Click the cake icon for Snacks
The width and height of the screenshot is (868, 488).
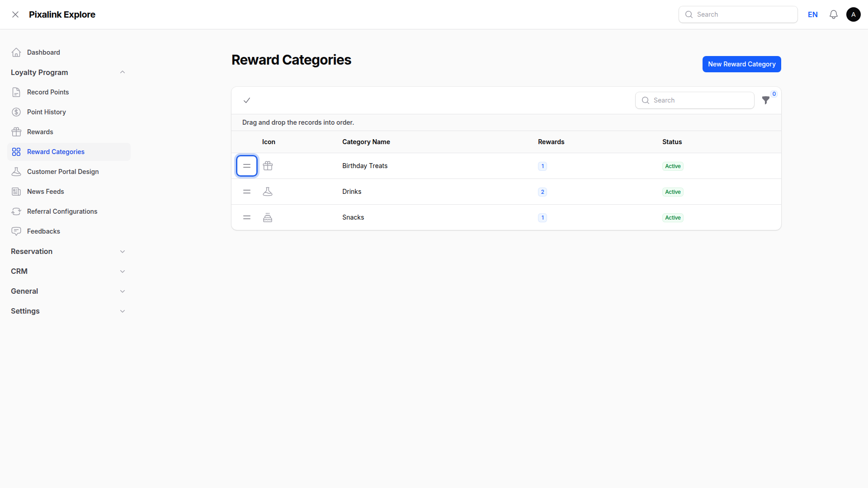click(268, 217)
